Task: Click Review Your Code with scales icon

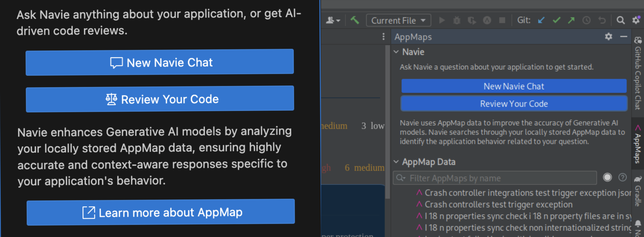Action: [160, 99]
